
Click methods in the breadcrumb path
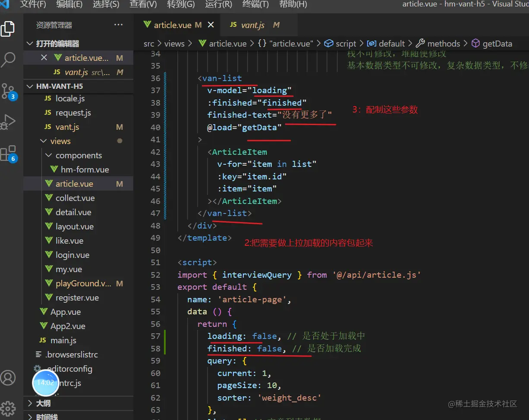[443, 44]
